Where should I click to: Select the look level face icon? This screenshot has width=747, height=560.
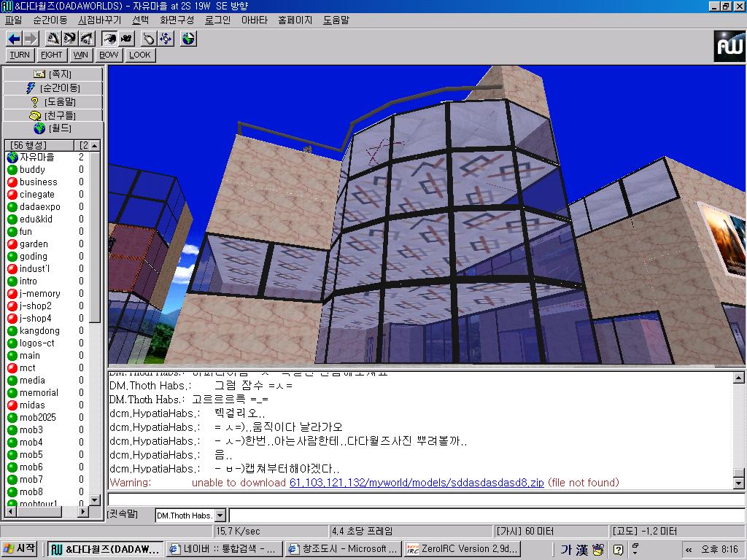pyautogui.click(x=69, y=39)
